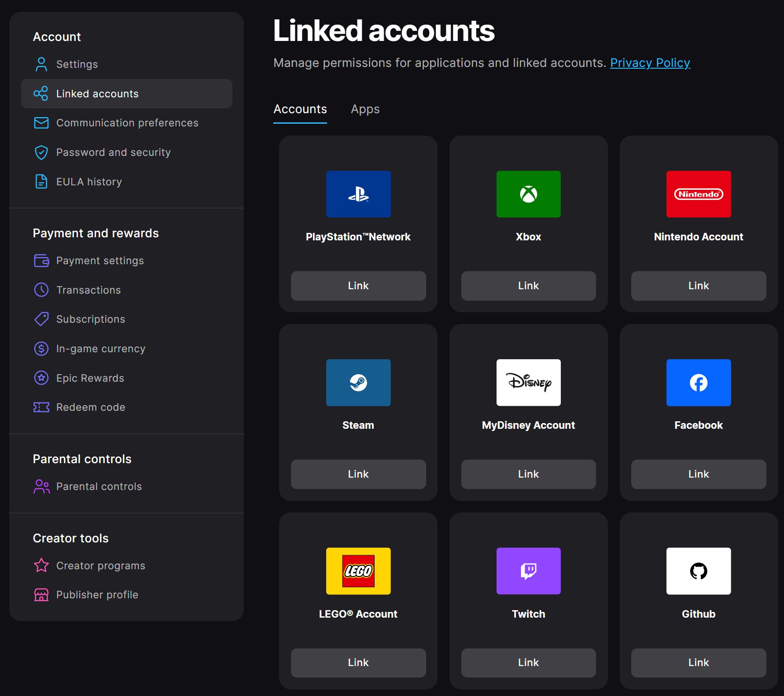The width and height of the screenshot is (784, 696).
Task: Click the Facebook logo icon
Action: [x=698, y=383]
